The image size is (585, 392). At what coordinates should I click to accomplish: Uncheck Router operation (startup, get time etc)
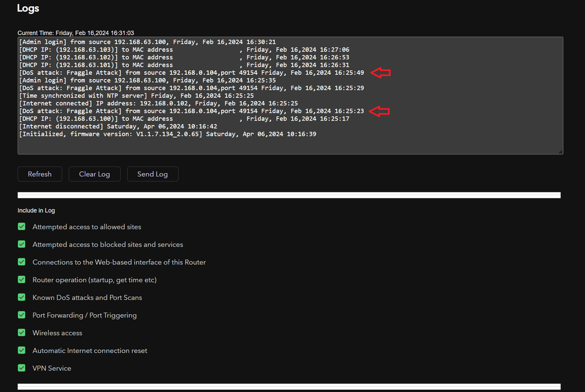22,280
